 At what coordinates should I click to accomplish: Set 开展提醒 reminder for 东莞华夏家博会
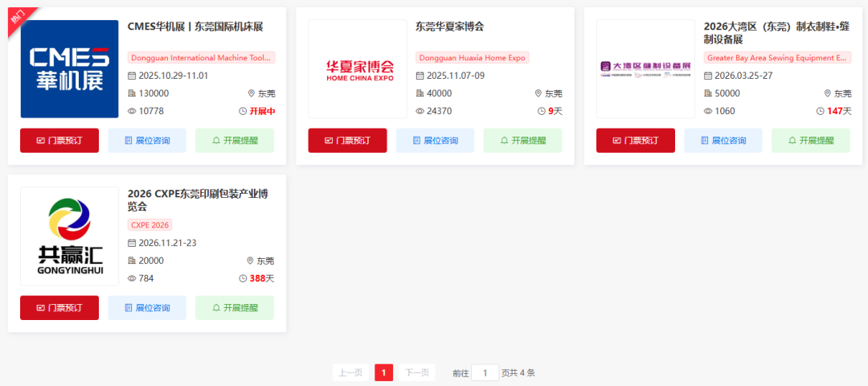[522, 141]
